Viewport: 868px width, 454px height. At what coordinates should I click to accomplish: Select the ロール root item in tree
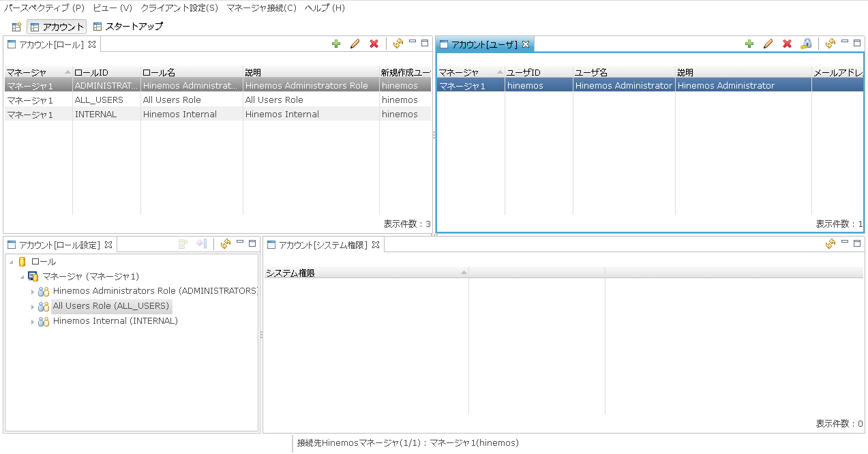click(44, 262)
